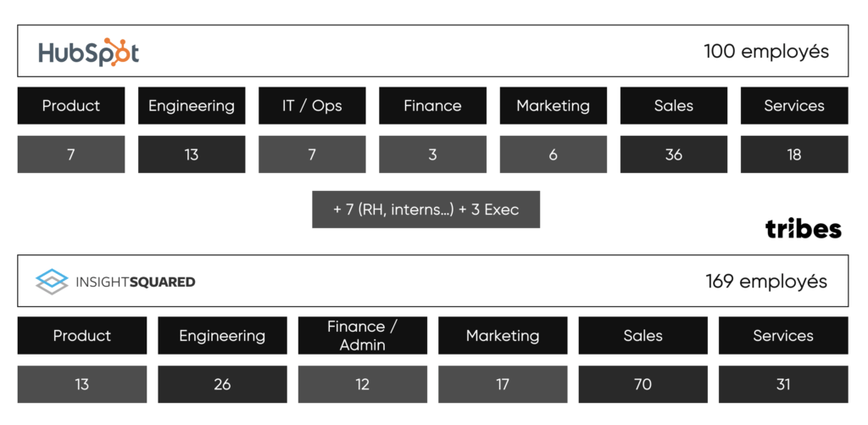Select HubSpot Product box
This screenshot has height=425, width=868.
point(71,105)
